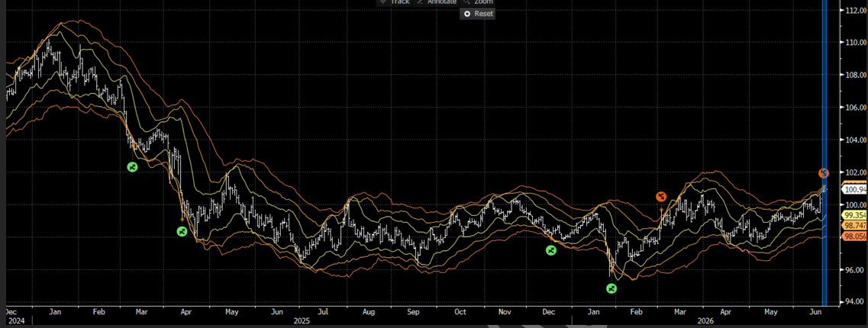Click the Oct month label on the time axis

pos(460,313)
